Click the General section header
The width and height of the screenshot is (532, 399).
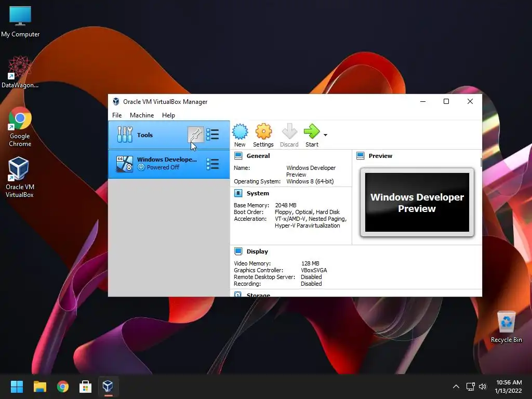258,156
